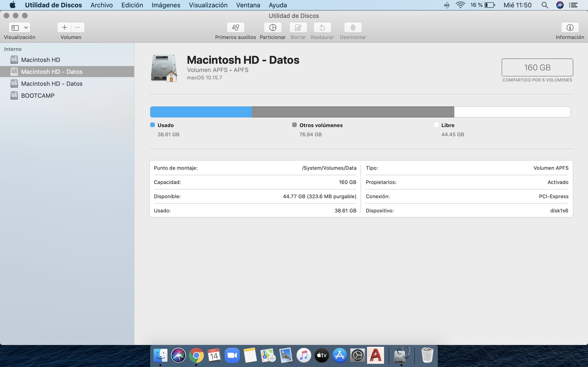Image resolution: width=588 pixels, height=367 pixels.
Task: Select Macintosh HD in sidebar
Action: pos(40,60)
